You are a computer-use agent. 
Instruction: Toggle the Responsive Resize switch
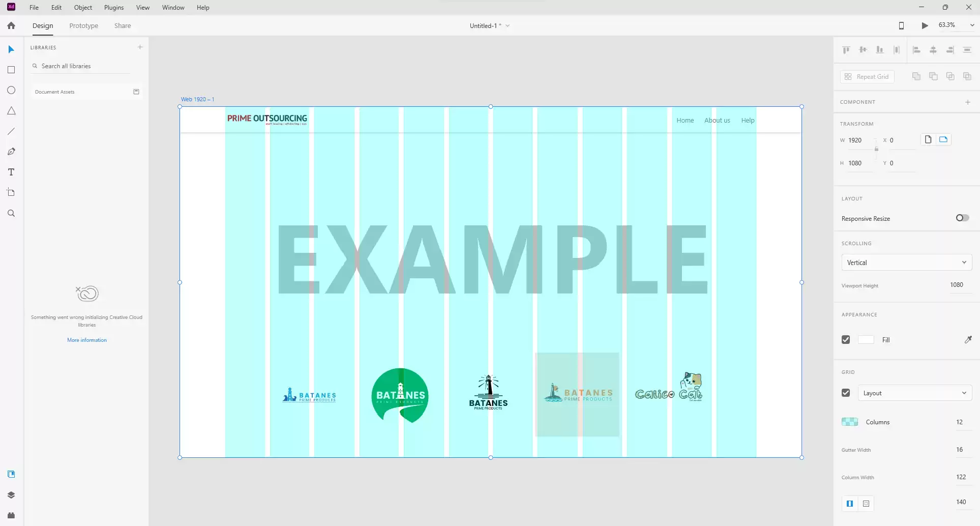pyautogui.click(x=962, y=218)
